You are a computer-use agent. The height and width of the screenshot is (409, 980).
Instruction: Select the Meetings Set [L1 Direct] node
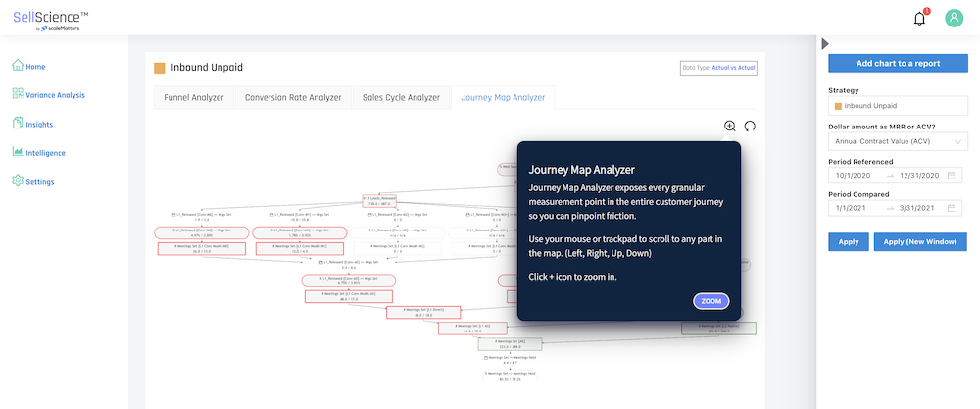click(x=423, y=312)
